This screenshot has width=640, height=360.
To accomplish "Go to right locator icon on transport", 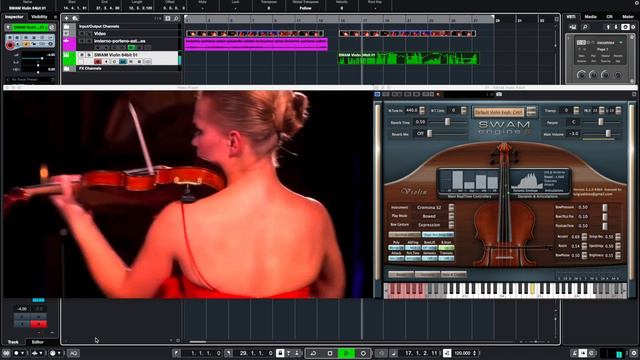I will (229, 353).
